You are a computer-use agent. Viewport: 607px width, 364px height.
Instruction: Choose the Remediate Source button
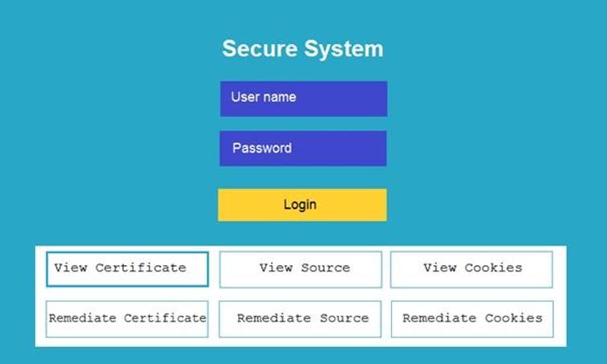click(x=301, y=318)
